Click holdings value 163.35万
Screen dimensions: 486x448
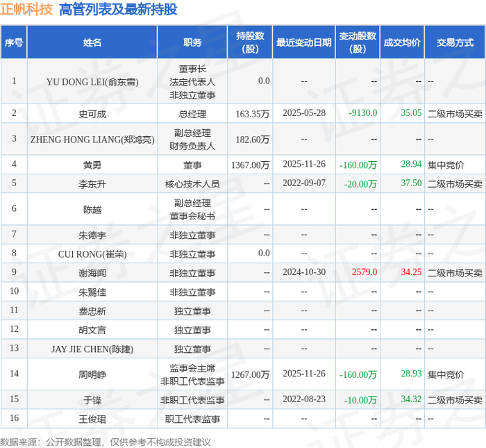(x=252, y=114)
